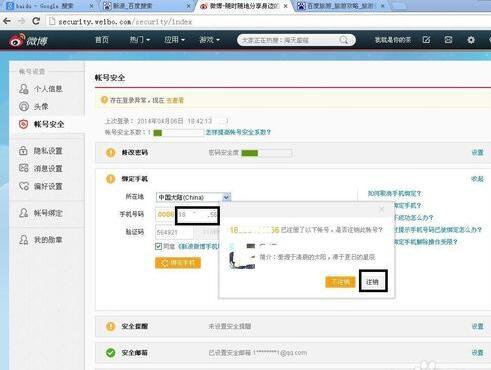Click the phone number input field
Viewport: 491px width, 370px height.
[198, 215]
